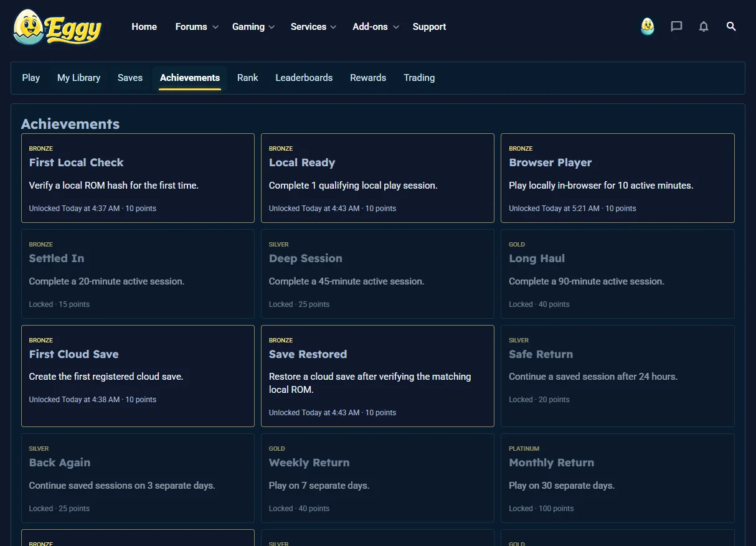The height and width of the screenshot is (546, 756).
Task: Click the Local Ready achievement title
Action: pyautogui.click(x=302, y=162)
